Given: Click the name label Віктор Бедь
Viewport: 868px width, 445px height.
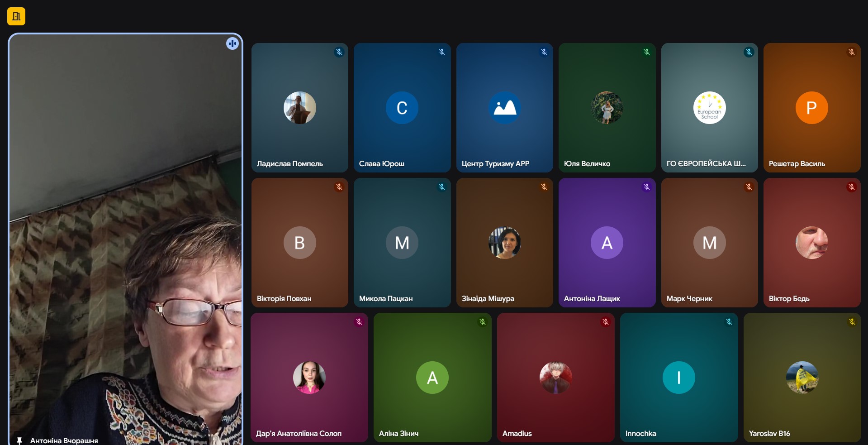Looking at the screenshot, I should [789, 298].
